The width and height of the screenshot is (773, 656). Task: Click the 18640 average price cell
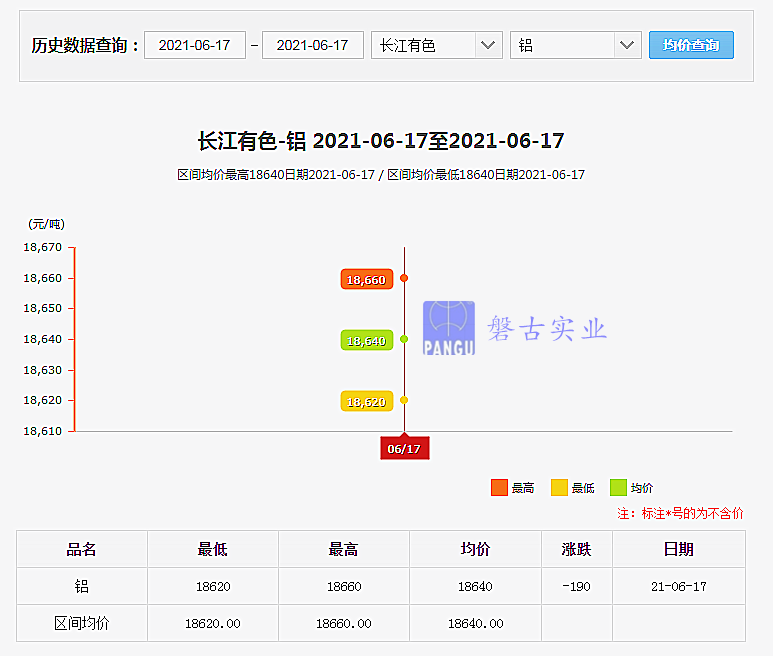tap(476, 586)
